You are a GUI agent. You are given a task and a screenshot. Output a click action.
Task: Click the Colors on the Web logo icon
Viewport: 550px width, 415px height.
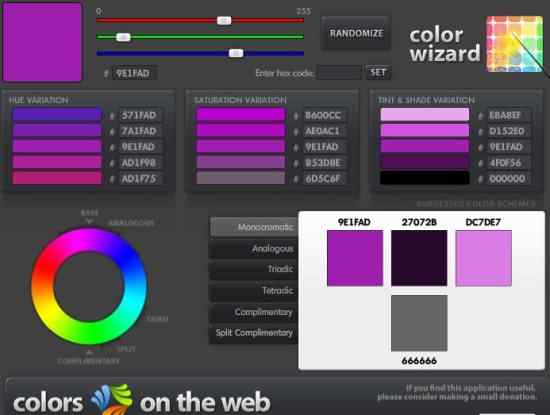112,399
